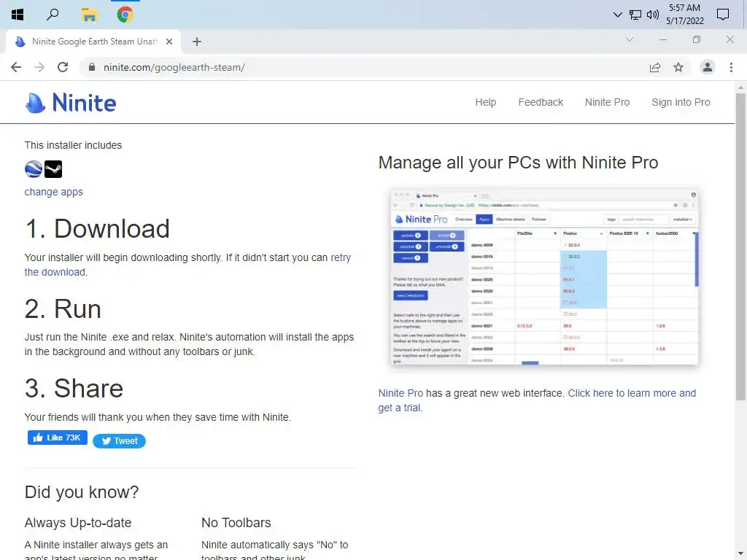The height and width of the screenshot is (560, 747).
Task: Go forward to the next page
Action: point(39,67)
